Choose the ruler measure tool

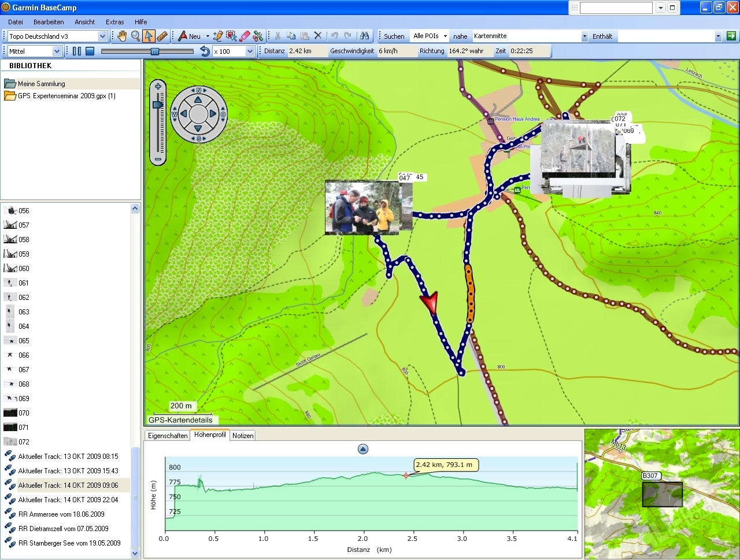coord(162,36)
